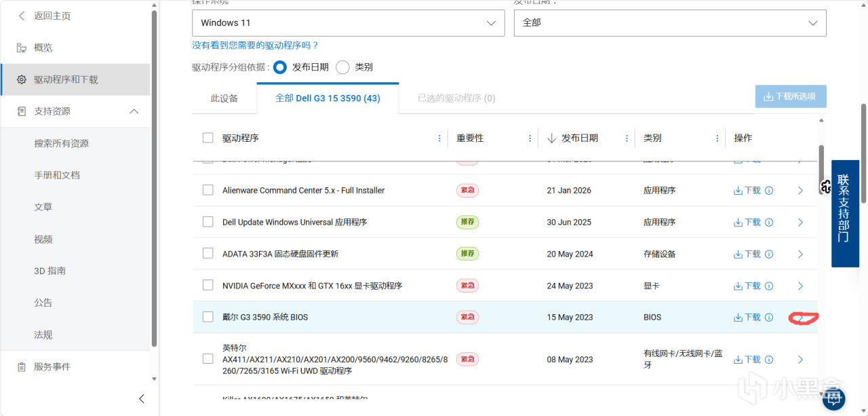Check the 英特尔 Wi-Fi UWD driver checkbox
Image resolution: width=868 pixels, height=416 pixels.
(208, 359)
